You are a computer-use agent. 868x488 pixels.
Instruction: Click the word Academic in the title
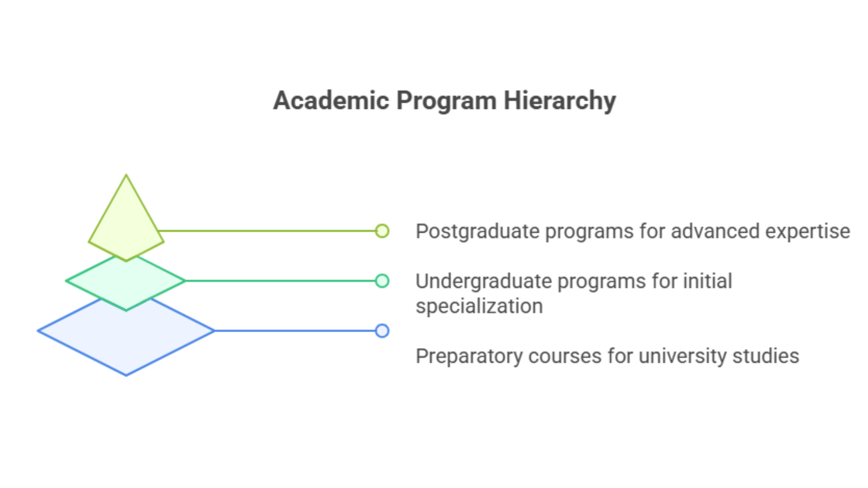(x=331, y=100)
